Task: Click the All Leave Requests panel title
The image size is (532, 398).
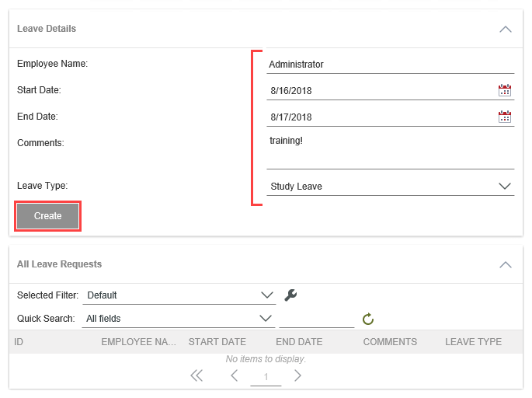Action: click(59, 264)
